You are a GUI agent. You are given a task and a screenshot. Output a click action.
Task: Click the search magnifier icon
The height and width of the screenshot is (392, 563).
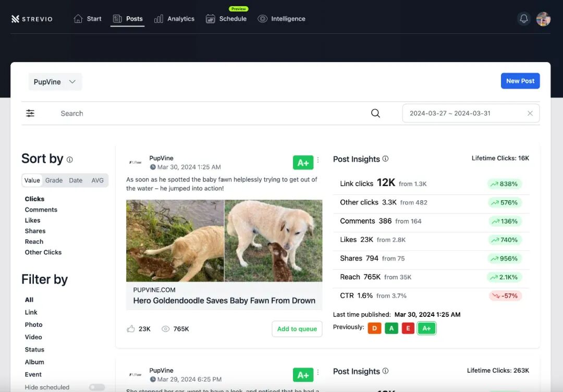[375, 113]
